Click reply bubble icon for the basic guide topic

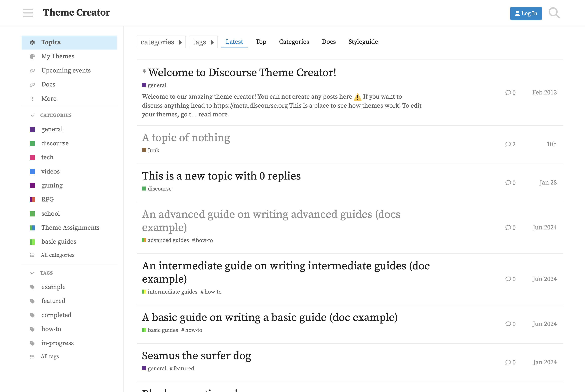point(508,324)
